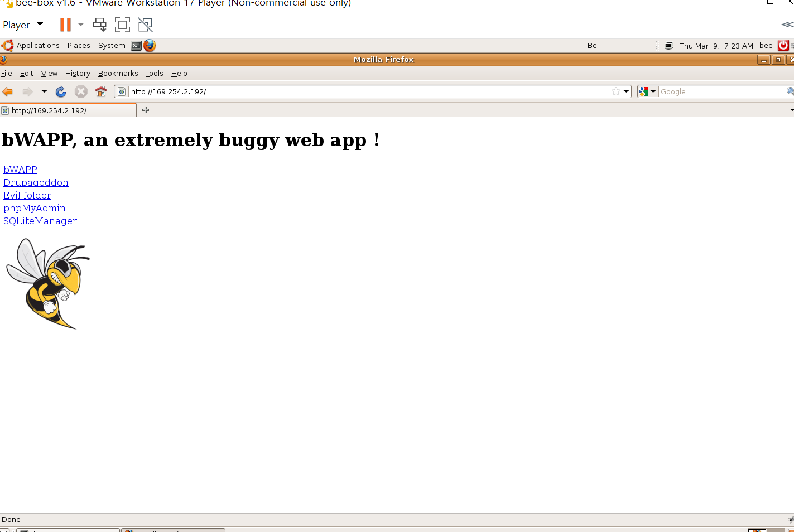Click the collapse toolbar chevrons at the right of the VMware toolbar
This screenshot has height=532, width=794.
pyautogui.click(x=787, y=25)
